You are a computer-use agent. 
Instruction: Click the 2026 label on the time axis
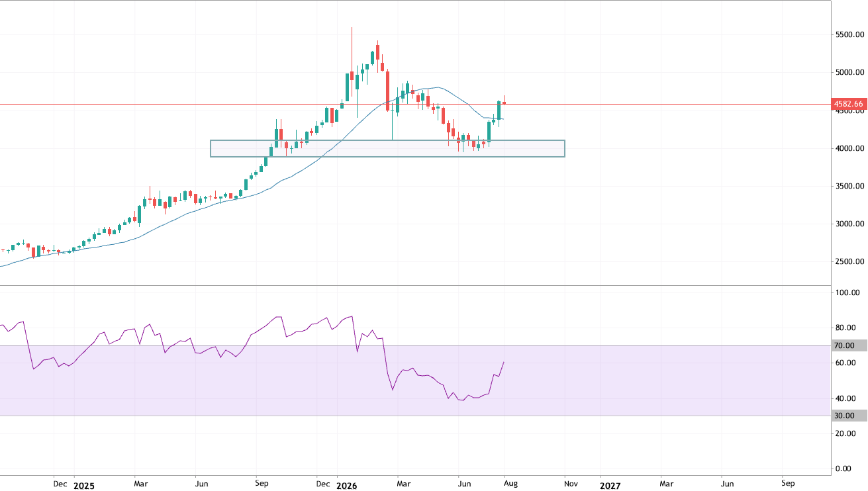[346, 486]
